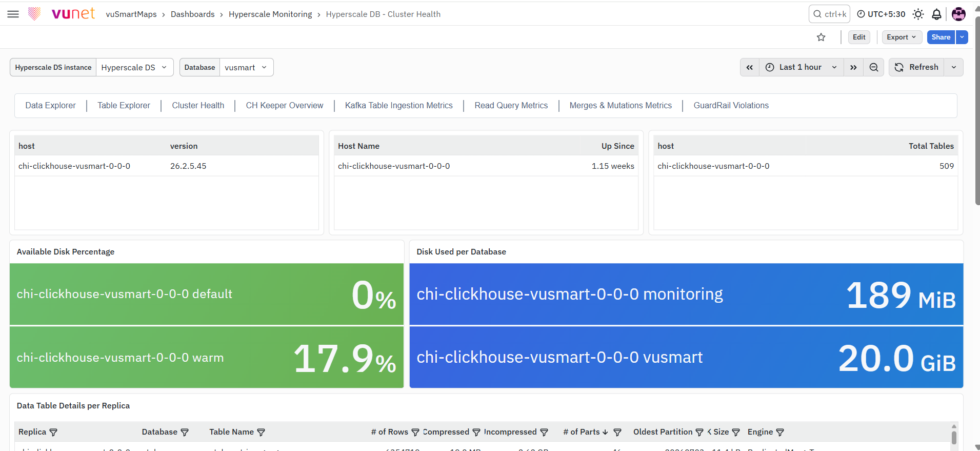Select the default disk 0% stat tile

[x=207, y=294]
